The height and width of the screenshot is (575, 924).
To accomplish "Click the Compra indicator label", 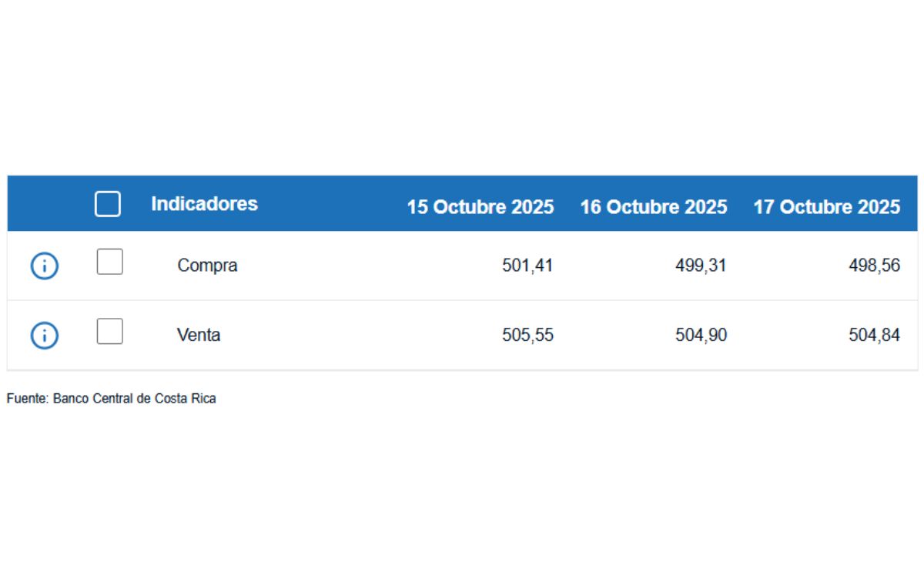I will tap(207, 266).
